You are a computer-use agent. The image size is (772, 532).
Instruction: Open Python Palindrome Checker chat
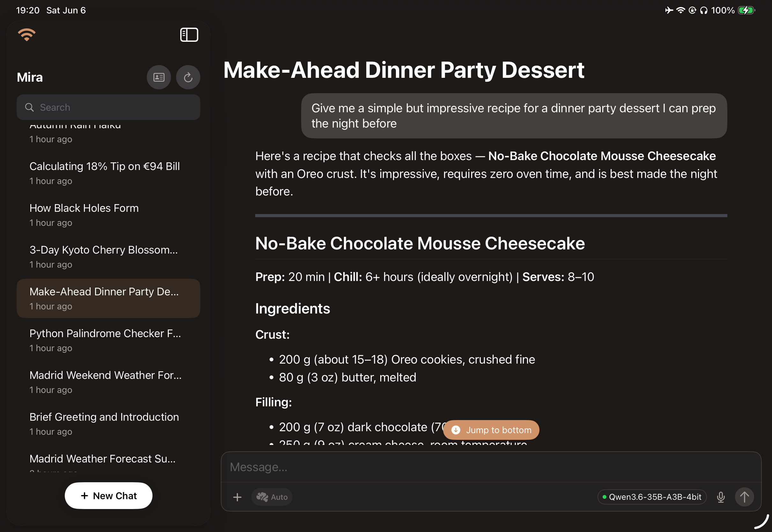tap(108, 340)
